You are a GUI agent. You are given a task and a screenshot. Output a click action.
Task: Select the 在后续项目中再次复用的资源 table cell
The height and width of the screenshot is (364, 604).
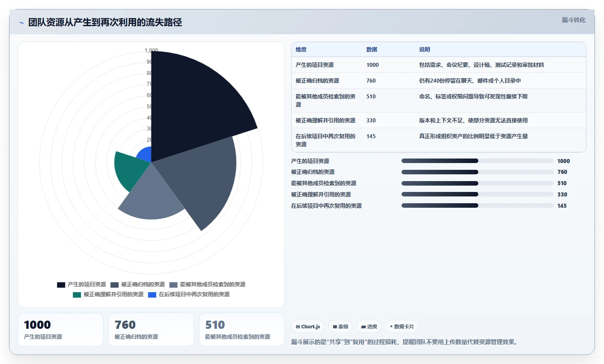tap(326, 140)
